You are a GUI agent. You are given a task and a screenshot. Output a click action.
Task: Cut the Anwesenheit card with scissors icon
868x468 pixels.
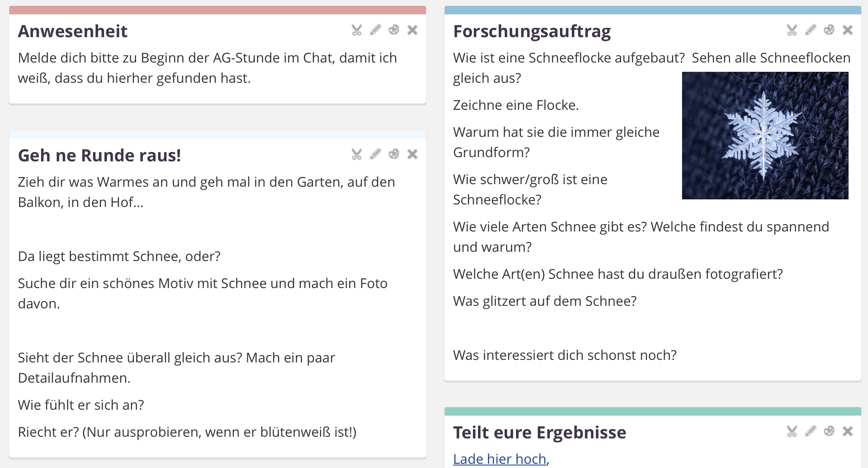point(357,30)
